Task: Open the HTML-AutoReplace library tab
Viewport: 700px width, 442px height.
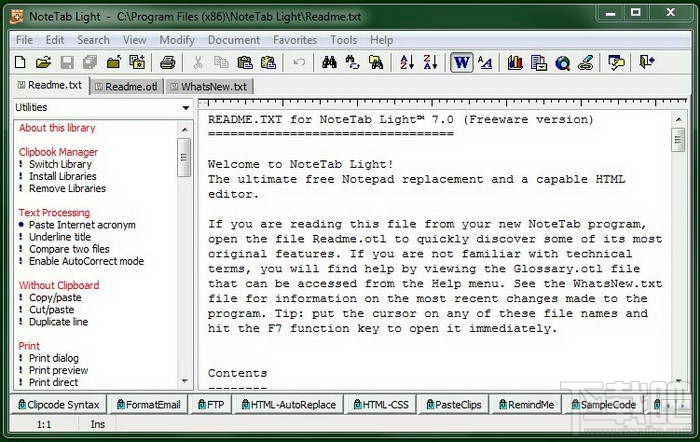Action: (288, 405)
